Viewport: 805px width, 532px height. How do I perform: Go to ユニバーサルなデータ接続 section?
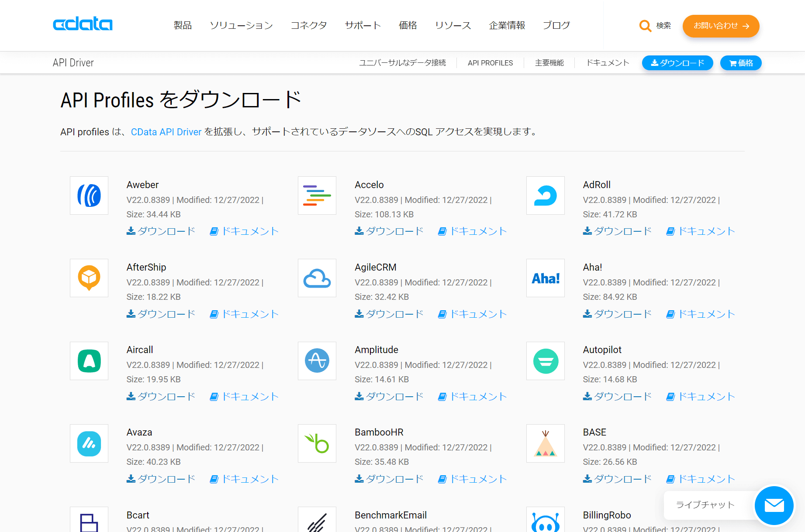pos(402,63)
